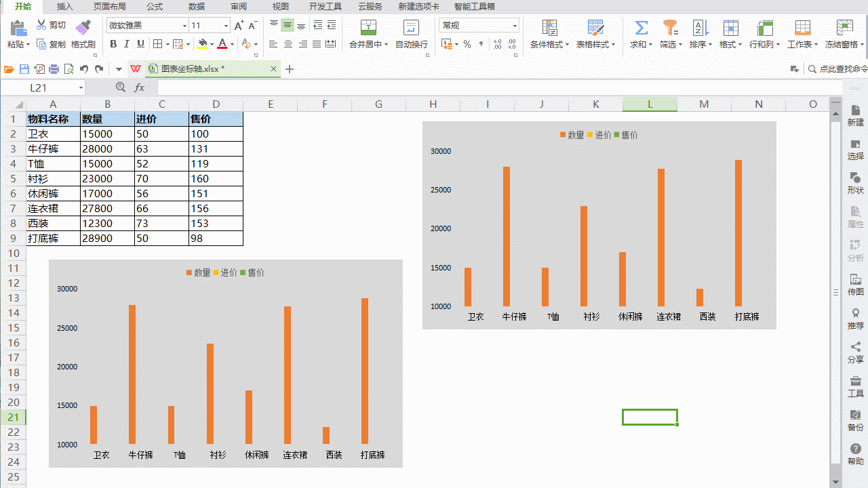Toggle bold formatting on selected cell
Screen dimensions: 868x488
click(113, 44)
